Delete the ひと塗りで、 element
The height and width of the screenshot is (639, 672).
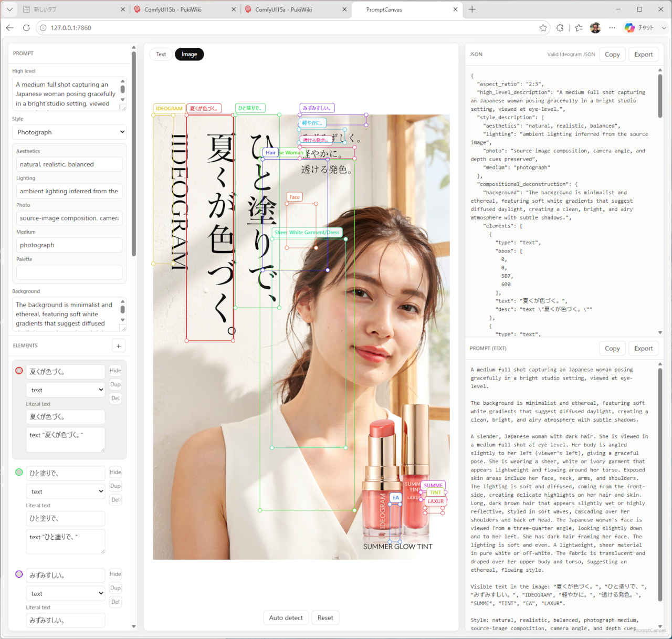point(115,500)
